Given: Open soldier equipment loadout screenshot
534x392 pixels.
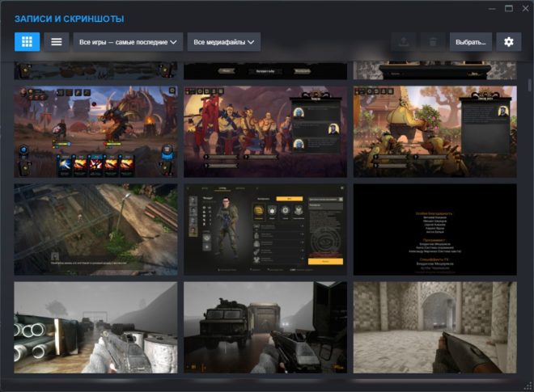Looking at the screenshot, I should (x=265, y=230).
